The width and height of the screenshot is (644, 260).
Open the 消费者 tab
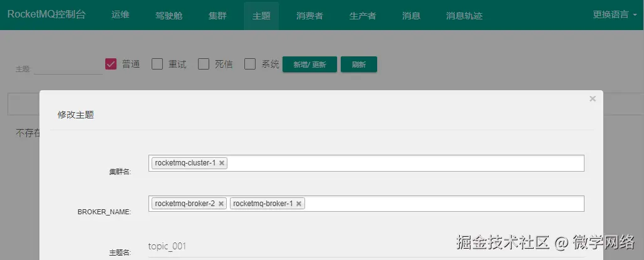click(309, 15)
